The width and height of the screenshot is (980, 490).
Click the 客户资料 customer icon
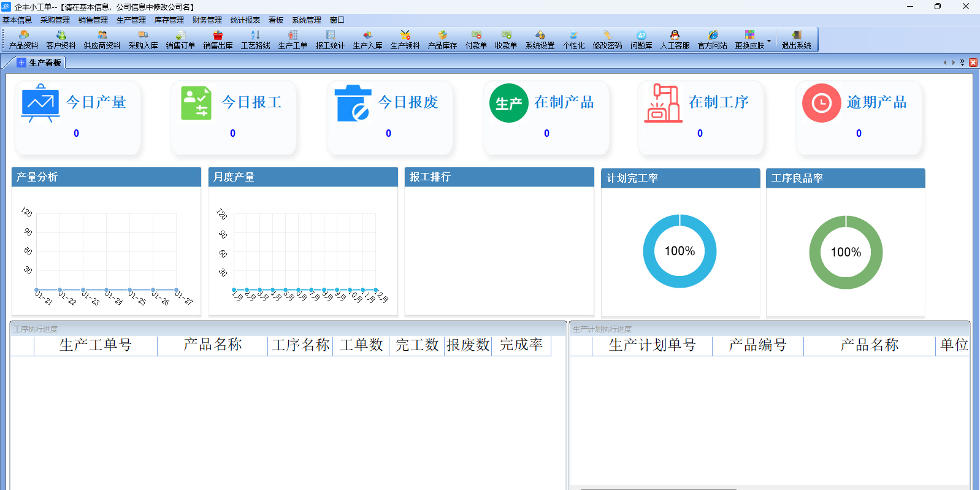pos(61,39)
